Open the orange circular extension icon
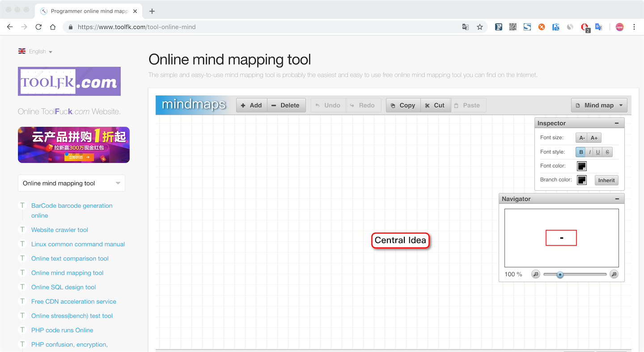Viewport: 644px width, 352px height. point(542,27)
